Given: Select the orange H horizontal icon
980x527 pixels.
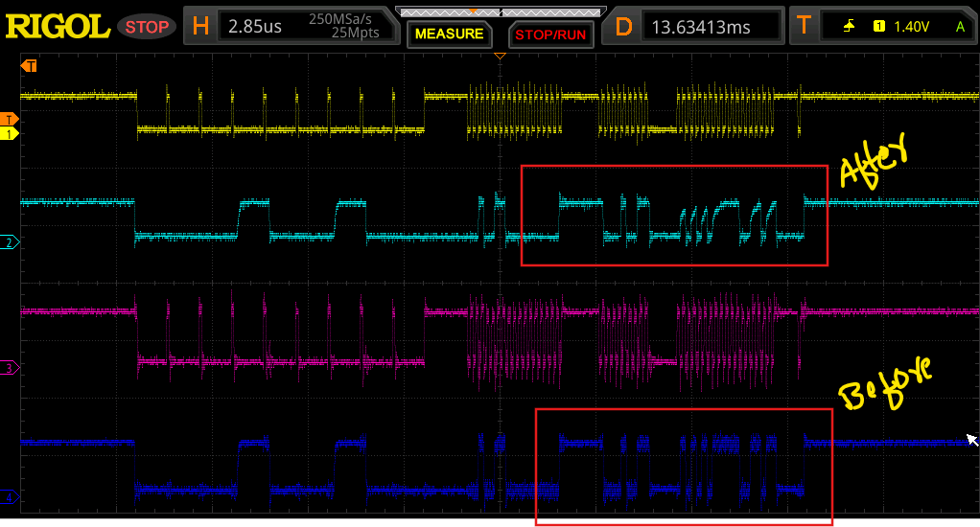Looking at the screenshot, I should pos(200,26).
